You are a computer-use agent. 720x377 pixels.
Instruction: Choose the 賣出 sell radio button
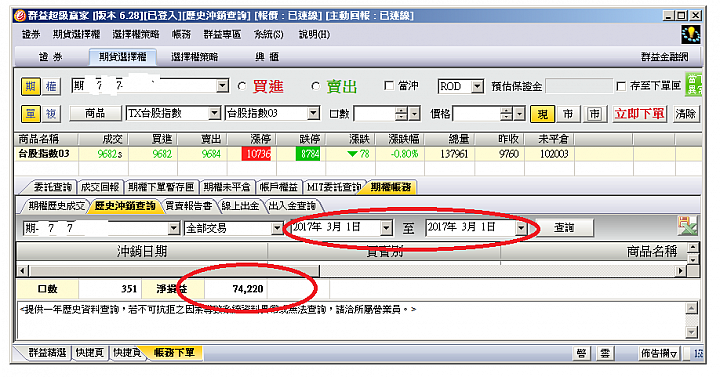[x=315, y=86]
